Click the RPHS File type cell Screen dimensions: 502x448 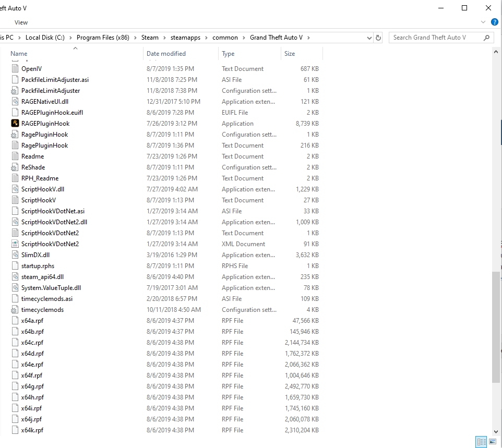pos(235,265)
